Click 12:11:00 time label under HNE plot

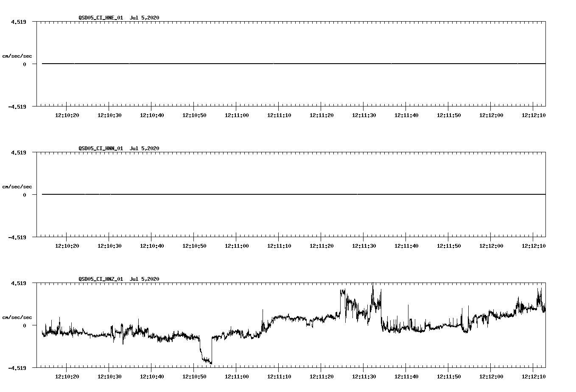pos(237,115)
